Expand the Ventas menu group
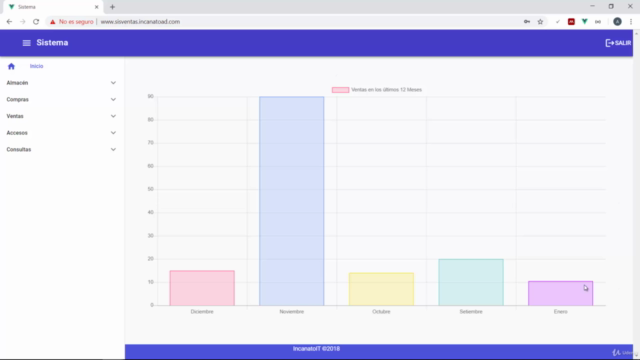Screen dimensions: 640x360 pyautogui.click(x=62, y=116)
